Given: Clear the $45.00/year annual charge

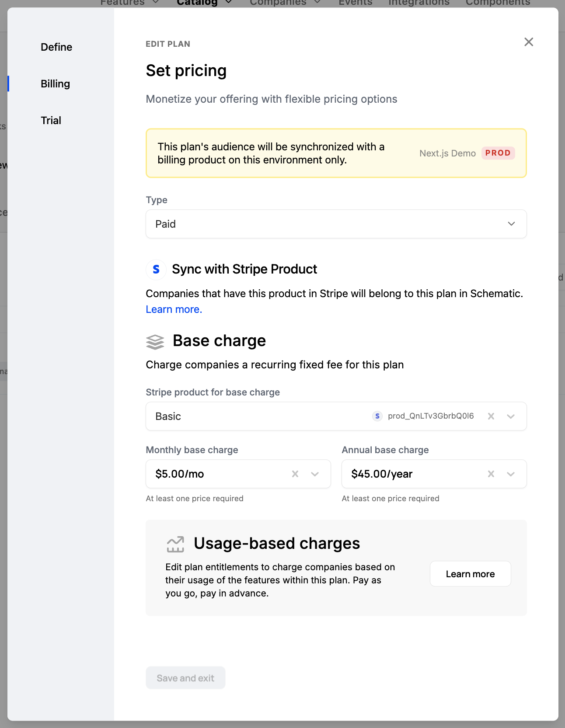Looking at the screenshot, I should tap(491, 474).
